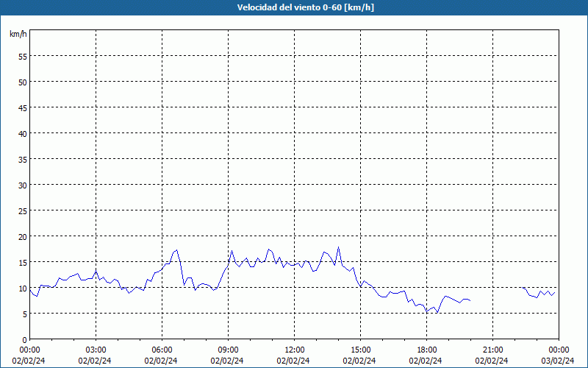Click the 03/02/24 end date label

558,361
